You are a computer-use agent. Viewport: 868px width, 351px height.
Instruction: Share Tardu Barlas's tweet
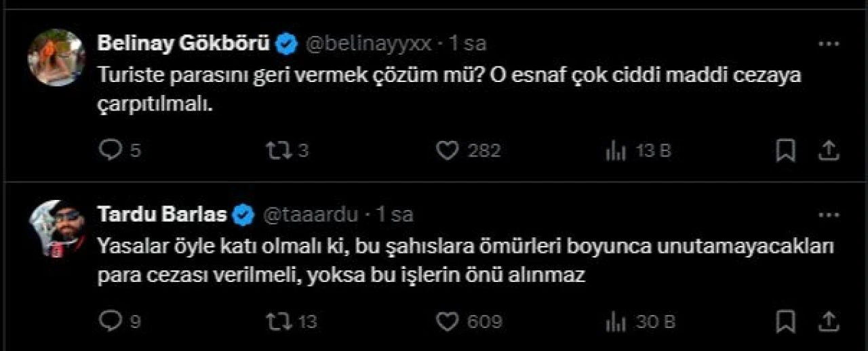point(829,321)
